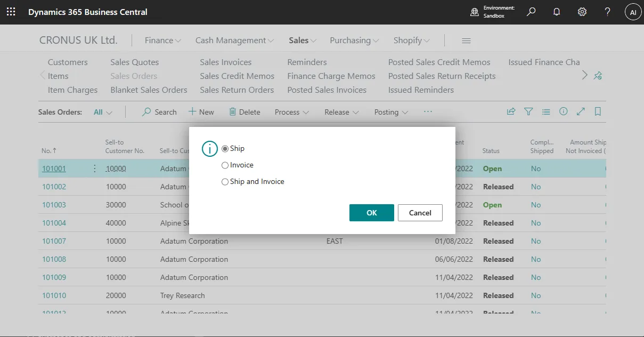Expand the Cash Management menu
Viewport: 644px width, 337px height.
(x=235, y=41)
